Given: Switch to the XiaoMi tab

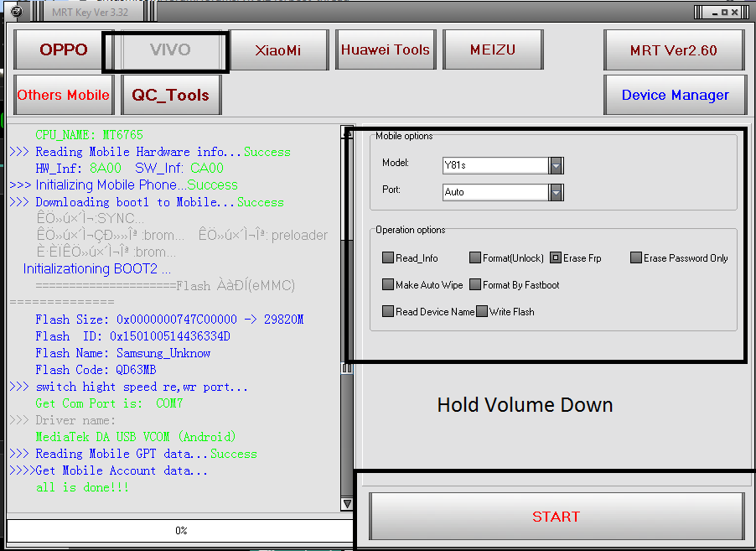Looking at the screenshot, I should pos(278,49).
